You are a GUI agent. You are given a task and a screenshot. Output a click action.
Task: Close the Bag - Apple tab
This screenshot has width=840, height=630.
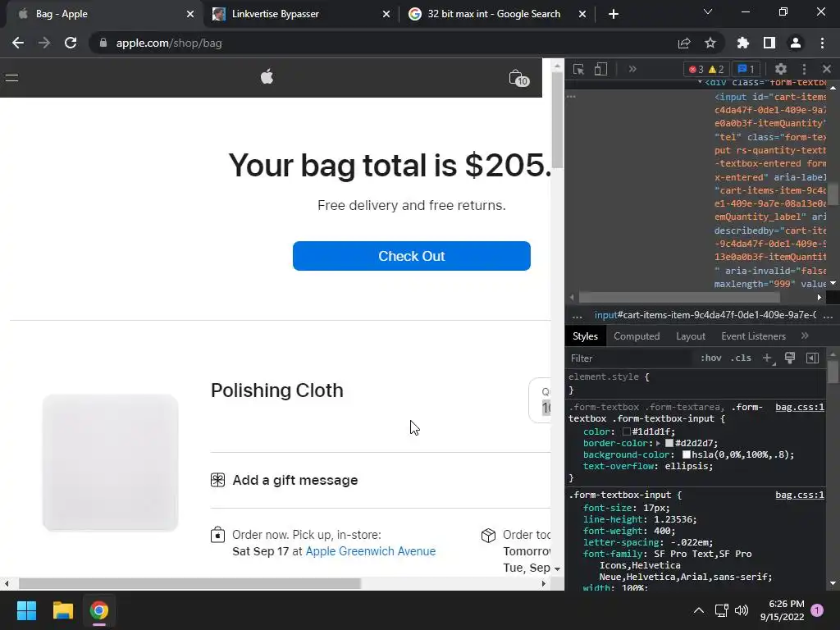(x=190, y=14)
